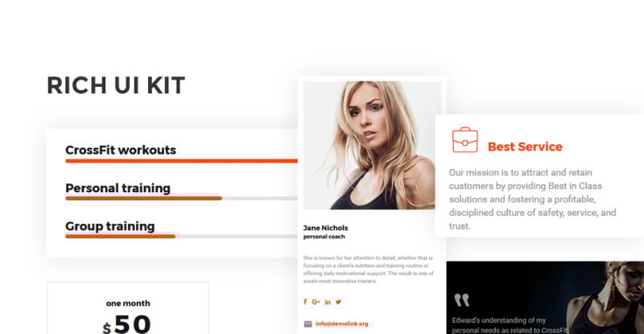Click the Facebook icon under Jane Nichols
The height and width of the screenshot is (334, 644).
point(305,302)
